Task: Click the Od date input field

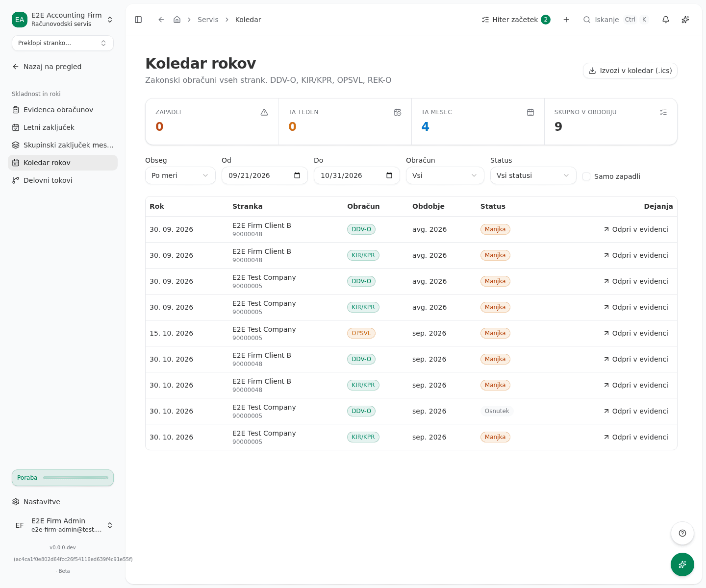Action: [265, 175]
